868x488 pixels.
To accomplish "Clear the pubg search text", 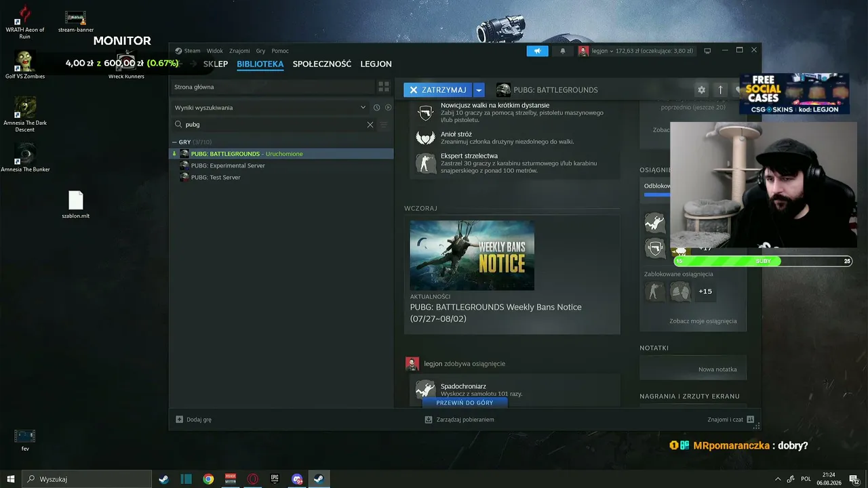I will (370, 125).
